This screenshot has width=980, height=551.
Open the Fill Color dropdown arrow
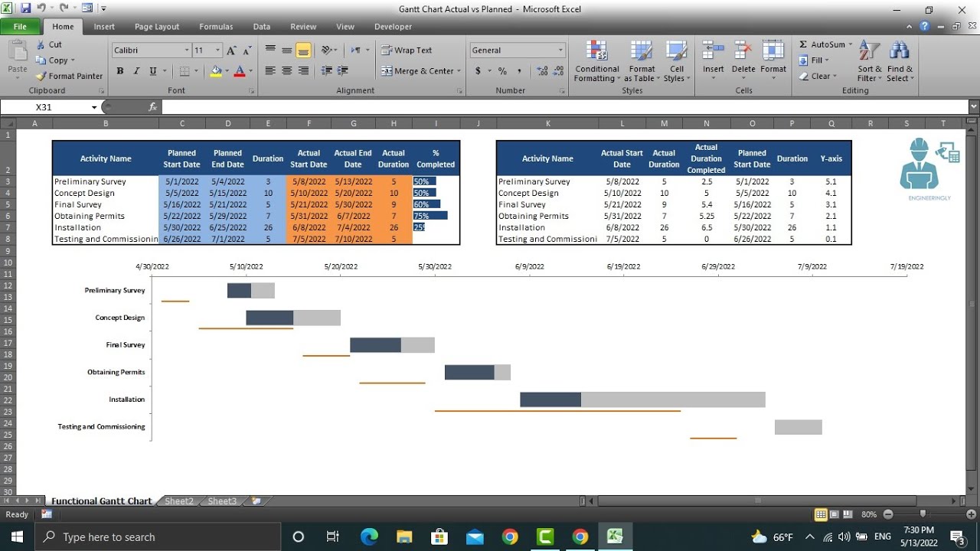click(x=227, y=71)
